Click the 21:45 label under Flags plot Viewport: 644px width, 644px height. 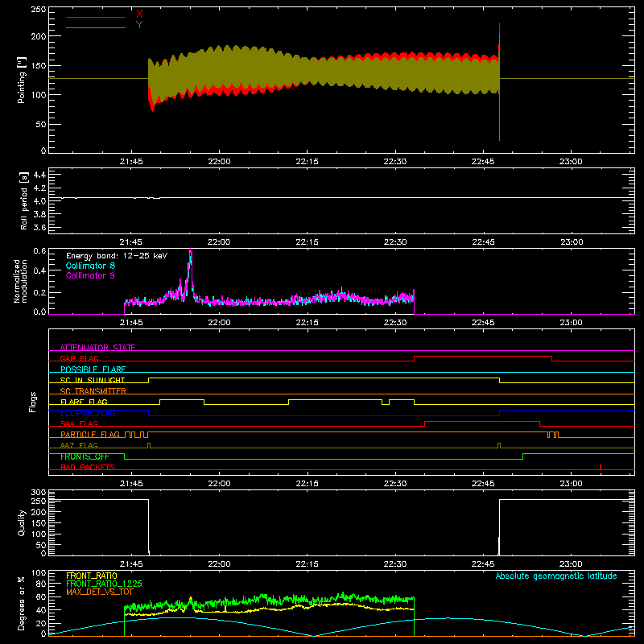(x=131, y=484)
